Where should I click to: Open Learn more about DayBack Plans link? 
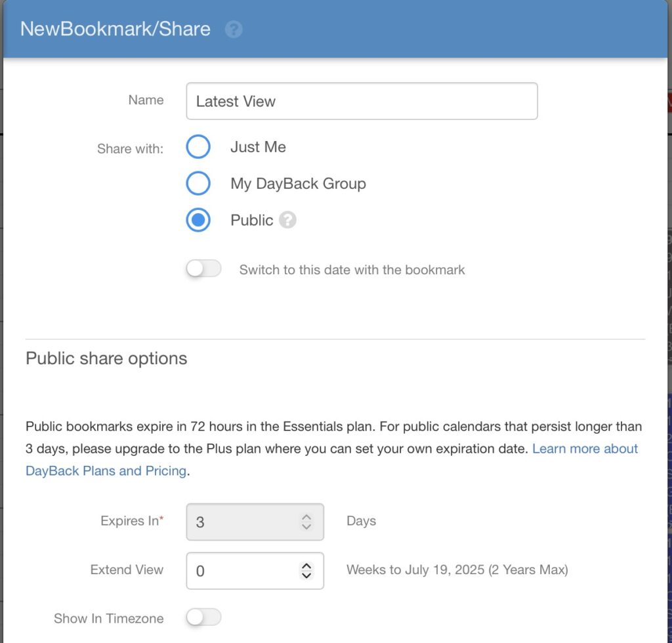pos(584,449)
